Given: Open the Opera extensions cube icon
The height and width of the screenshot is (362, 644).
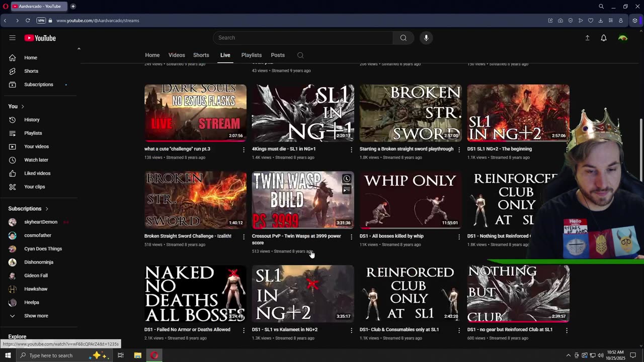Looking at the screenshot, I should pos(635,21).
